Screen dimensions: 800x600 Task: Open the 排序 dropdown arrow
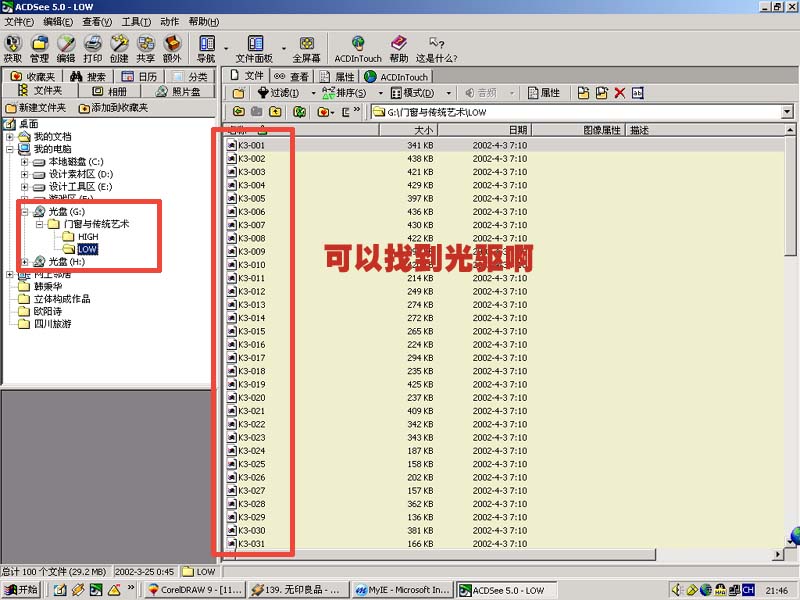pyautogui.click(x=380, y=93)
